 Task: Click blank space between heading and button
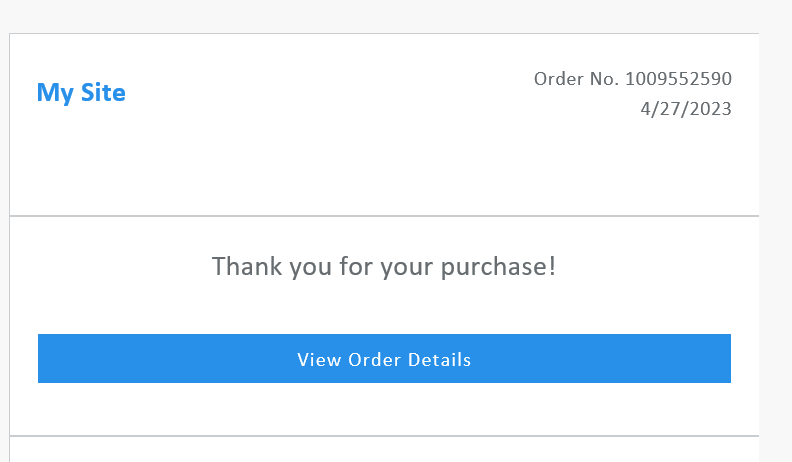tap(384, 309)
